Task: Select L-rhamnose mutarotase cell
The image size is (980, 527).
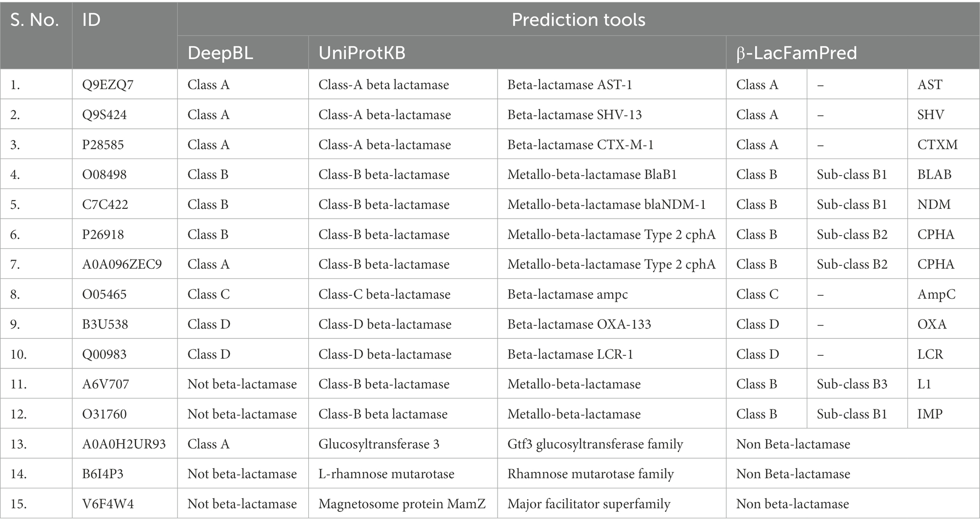Action: click(403, 474)
